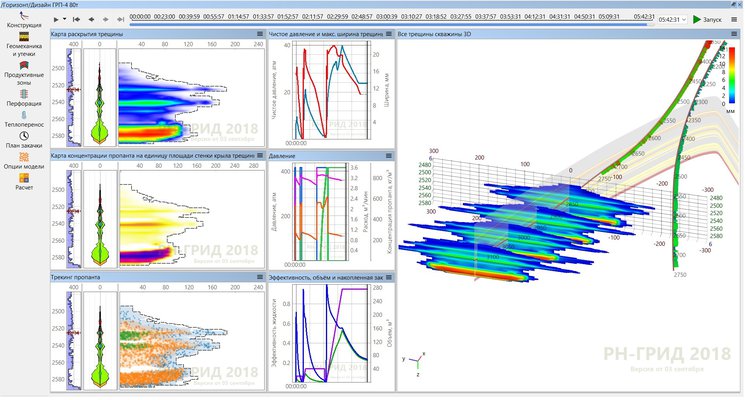Select timeline marker 01:52:57

288,17
